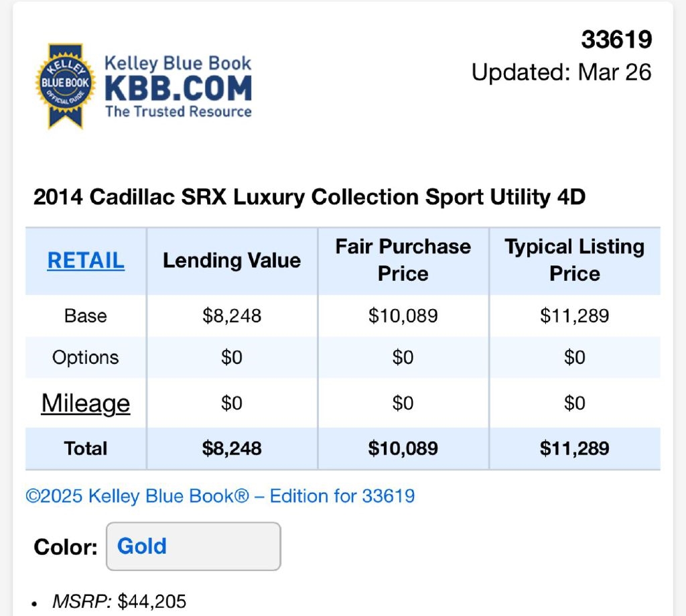Click the 2014 Cadillac SRX vehicle title
The height and width of the screenshot is (616, 686).
[310, 198]
